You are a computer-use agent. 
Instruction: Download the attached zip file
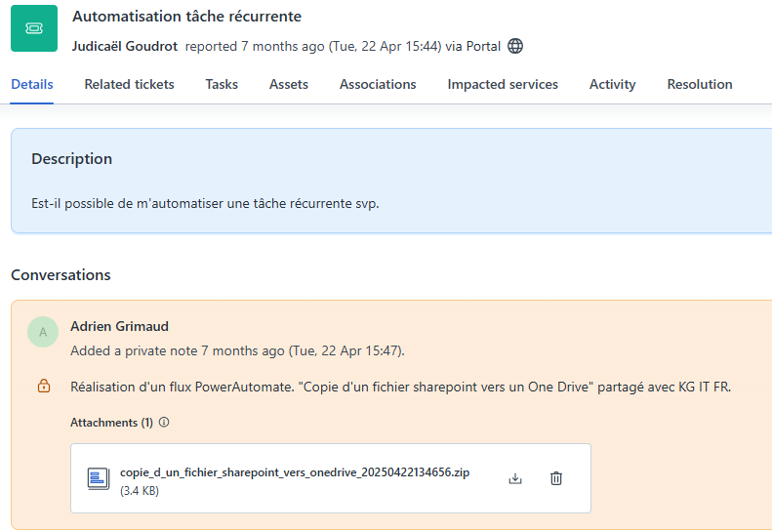515,478
